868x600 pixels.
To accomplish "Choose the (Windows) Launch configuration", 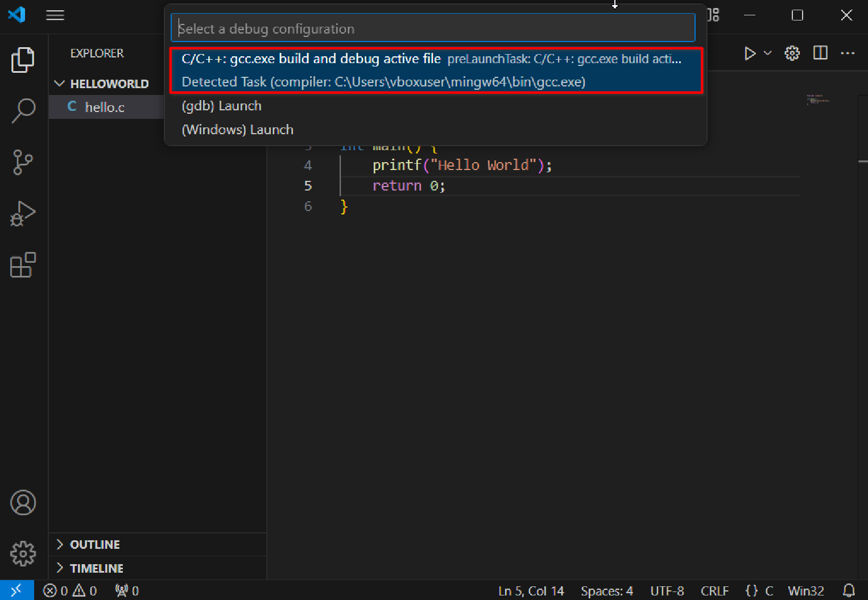I will click(238, 130).
